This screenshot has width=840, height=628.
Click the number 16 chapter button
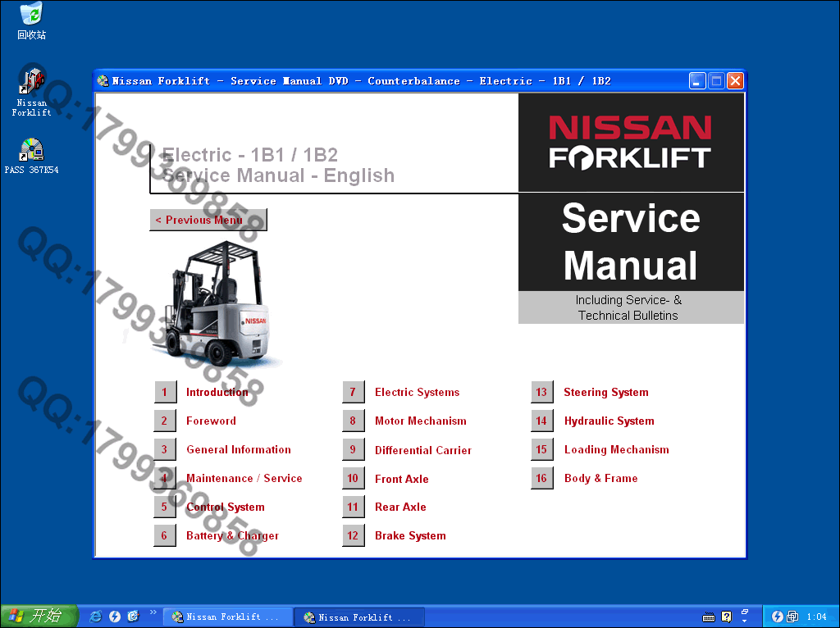(x=542, y=478)
